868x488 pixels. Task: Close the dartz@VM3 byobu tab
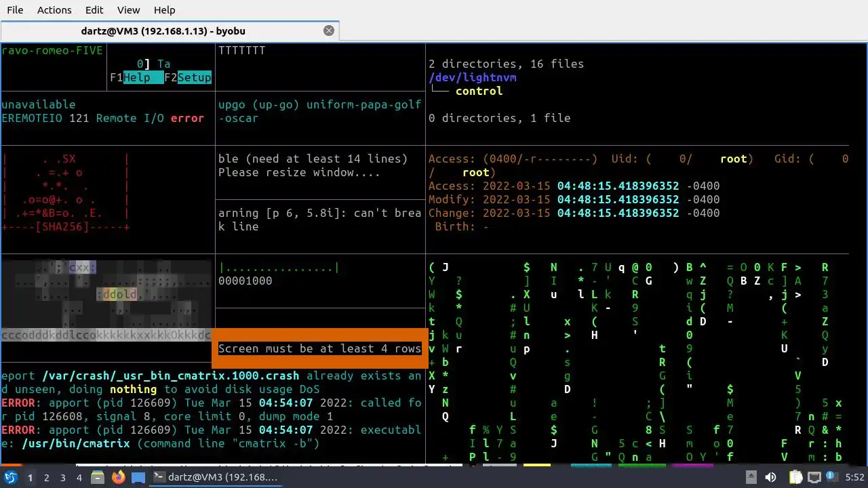tap(329, 30)
